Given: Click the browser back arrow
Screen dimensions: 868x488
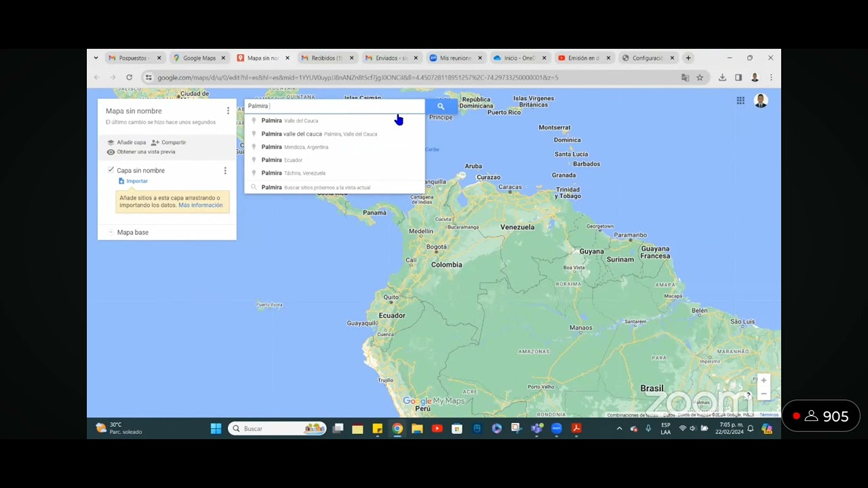Looking at the screenshot, I should point(97,77).
